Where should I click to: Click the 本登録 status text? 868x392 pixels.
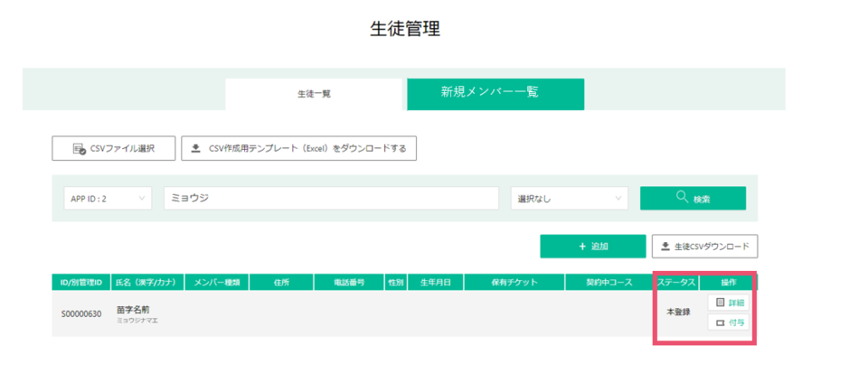[x=678, y=312]
